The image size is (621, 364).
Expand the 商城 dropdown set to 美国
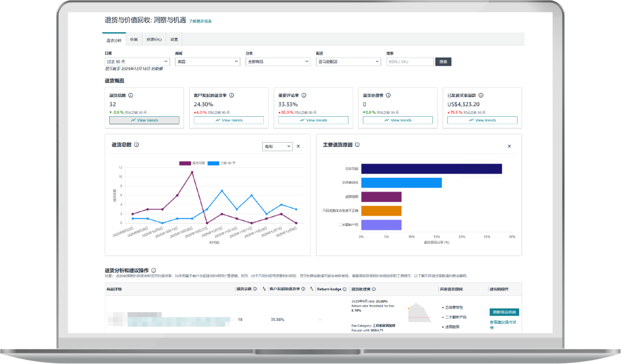pyautogui.click(x=207, y=62)
